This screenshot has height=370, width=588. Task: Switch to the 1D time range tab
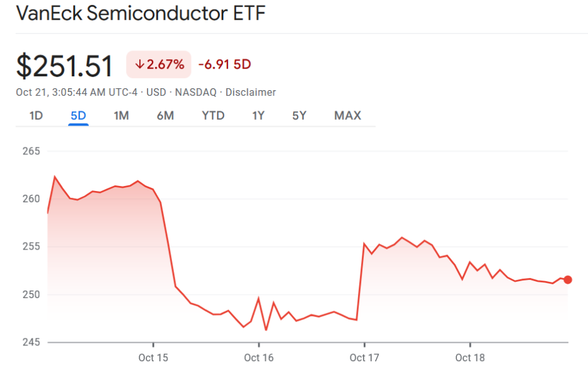click(x=36, y=115)
